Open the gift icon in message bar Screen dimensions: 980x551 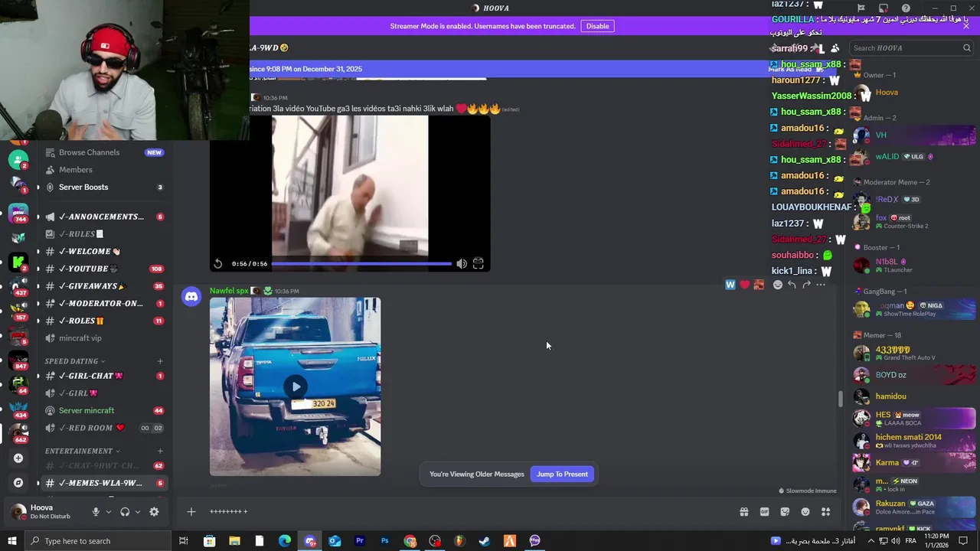click(743, 511)
